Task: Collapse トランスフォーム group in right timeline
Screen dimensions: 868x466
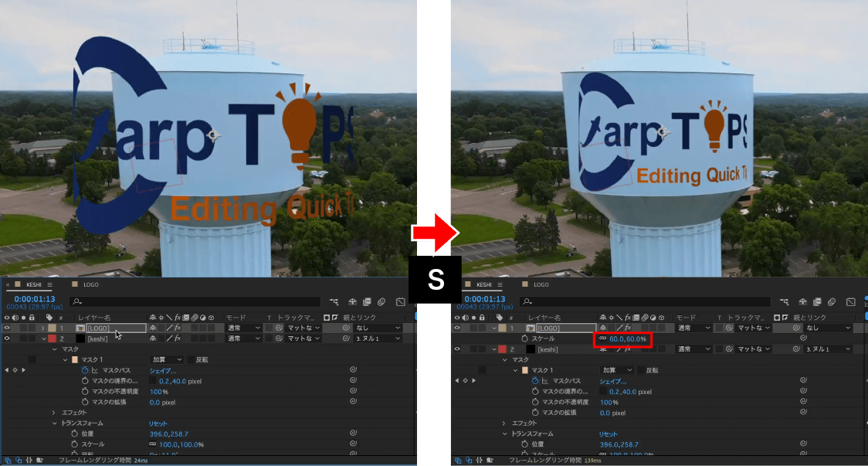Action: tap(504, 434)
